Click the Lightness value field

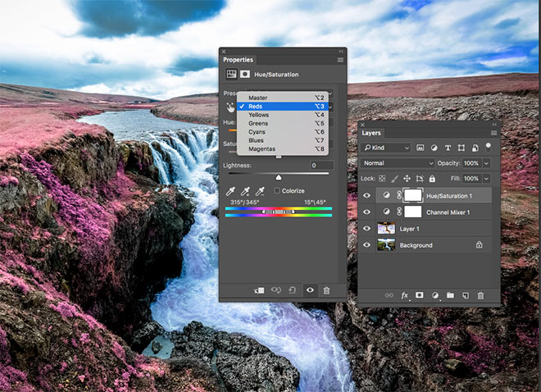click(322, 166)
